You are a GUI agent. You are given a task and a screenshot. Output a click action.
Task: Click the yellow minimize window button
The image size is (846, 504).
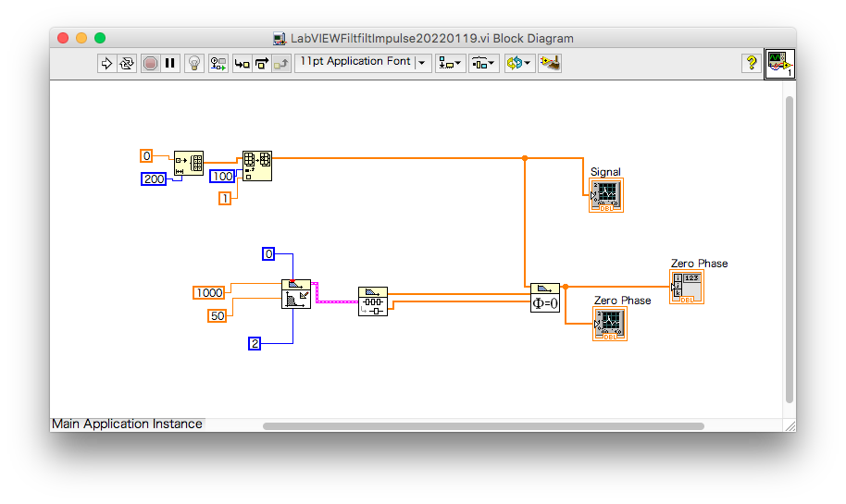[81, 38]
